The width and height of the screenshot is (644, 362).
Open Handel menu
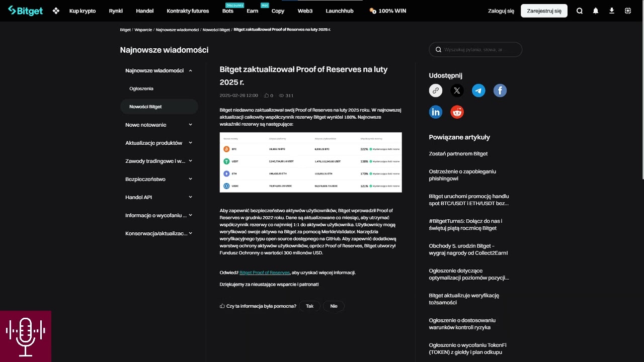click(145, 11)
